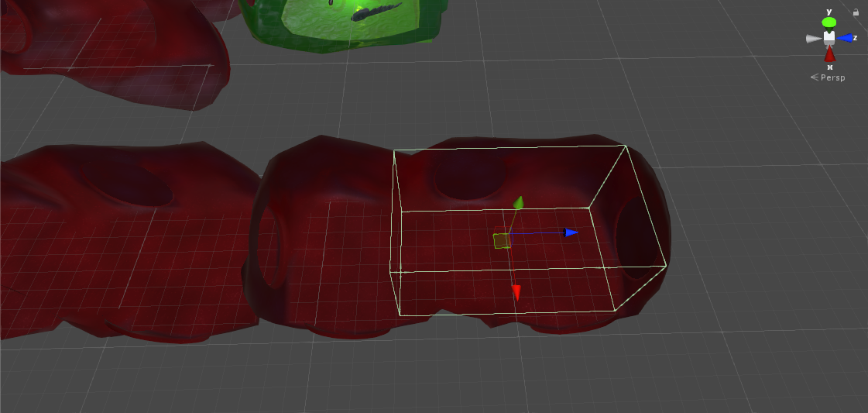
Task: Select the red mesh in the top-left corner
Action: click(x=116, y=54)
